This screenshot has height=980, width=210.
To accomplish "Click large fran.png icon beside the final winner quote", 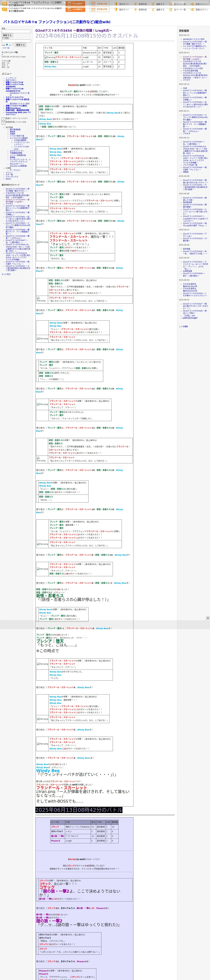I will 46,792.
